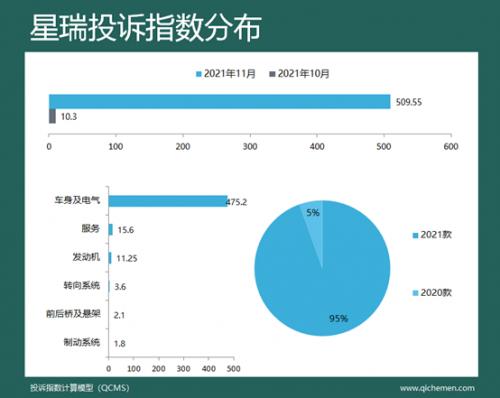Click the 2021年10月 legend color swatch
This screenshot has width=500, height=398.
(x=272, y=74)
